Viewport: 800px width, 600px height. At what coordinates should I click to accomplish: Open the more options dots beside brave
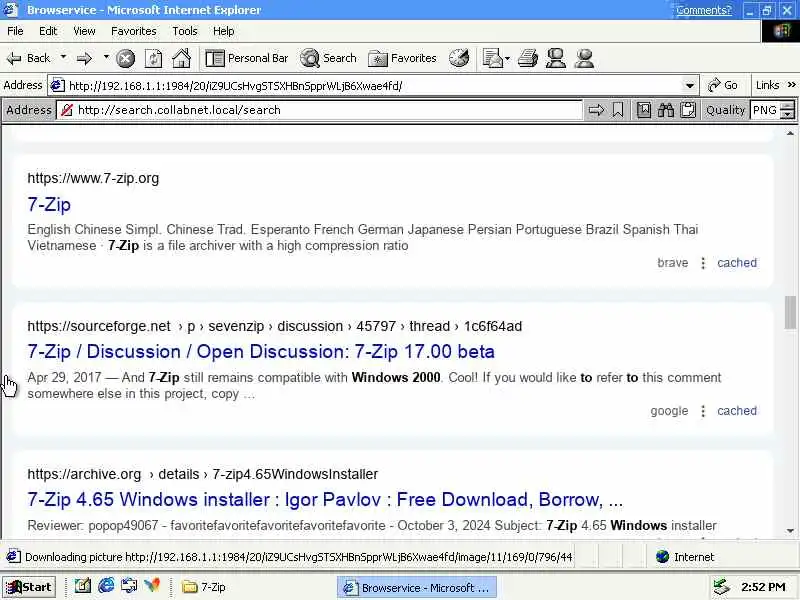[x=703, y=263]
